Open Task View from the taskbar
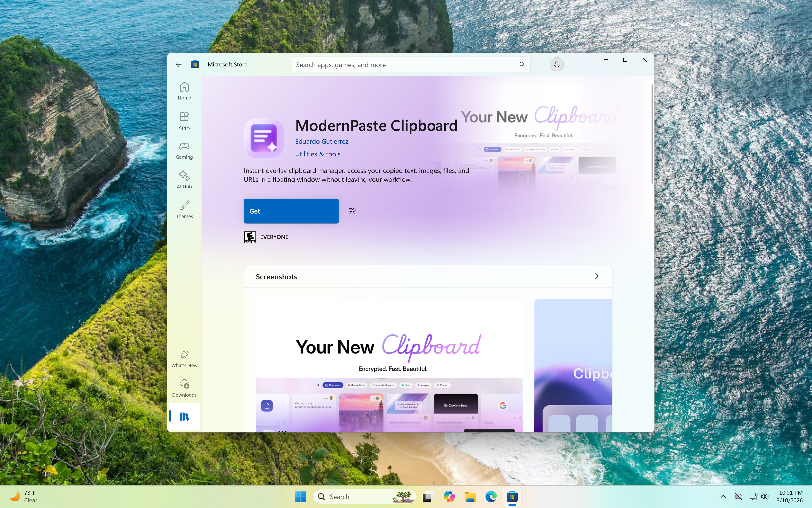This screenshot has height=508, width=812. 428,497
